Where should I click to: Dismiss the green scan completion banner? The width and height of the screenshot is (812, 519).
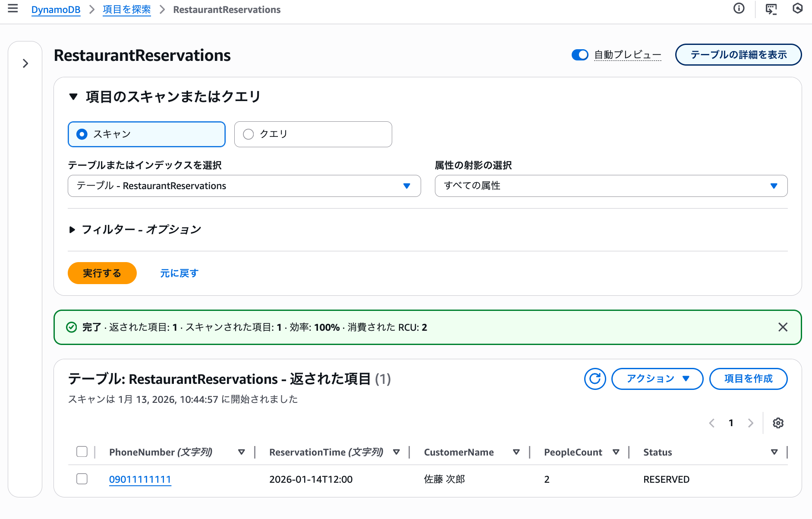click(783, 327)
